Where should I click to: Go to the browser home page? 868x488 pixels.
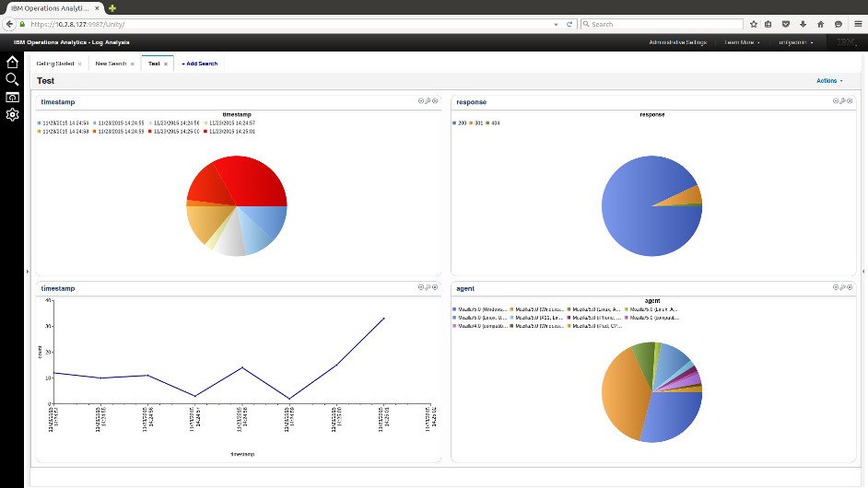821,24
